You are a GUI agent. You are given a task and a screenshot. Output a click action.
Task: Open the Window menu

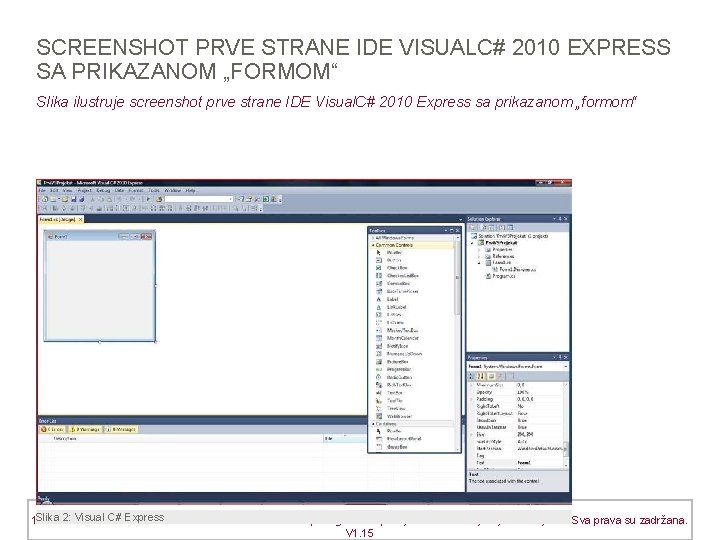173,190
